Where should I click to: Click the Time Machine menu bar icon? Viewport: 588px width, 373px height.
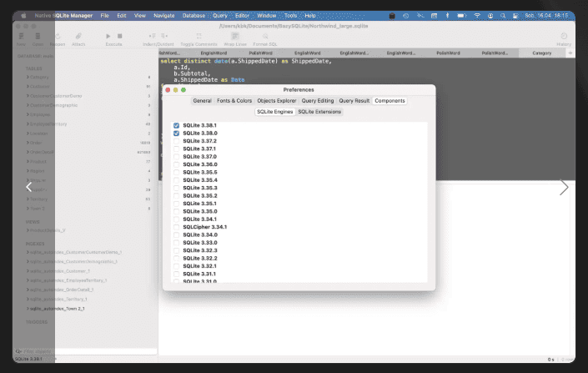[x=405, y=15]
